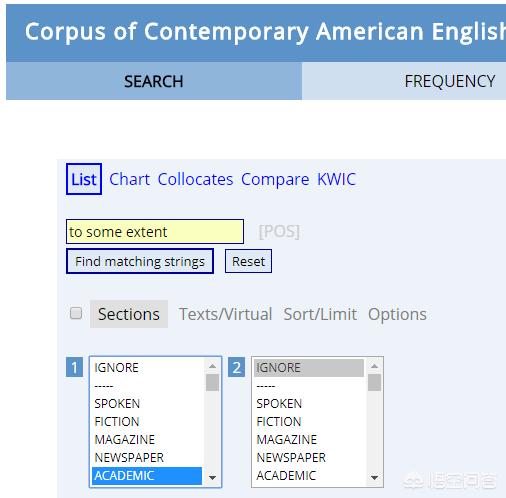Select NEWSPAPER in section list 2
This screenshot has height=498, width=506.
pos(309,457)
